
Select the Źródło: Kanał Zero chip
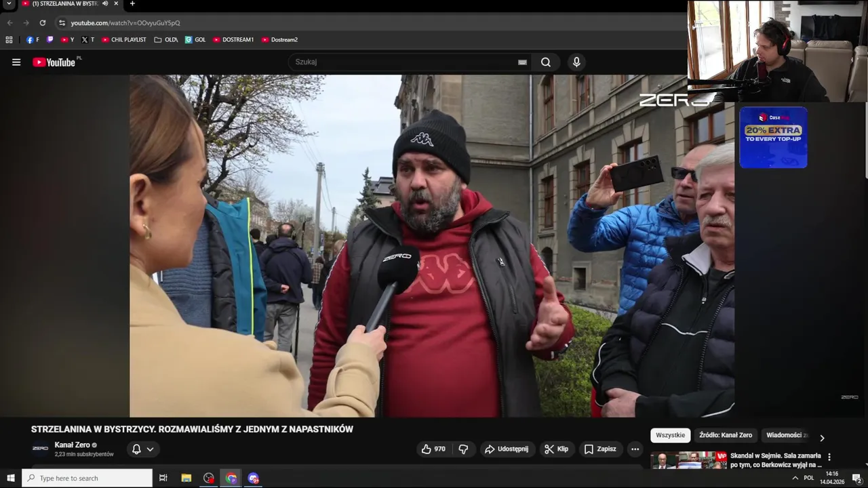(726, 435)
